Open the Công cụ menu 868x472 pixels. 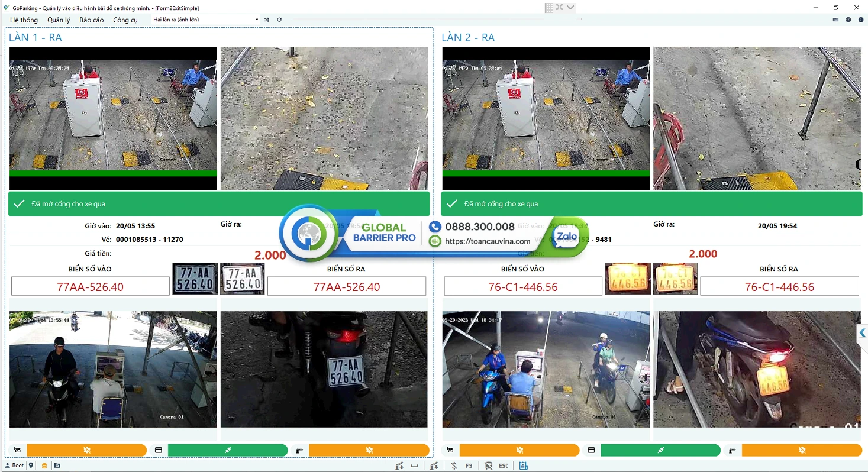pos(125,20)
